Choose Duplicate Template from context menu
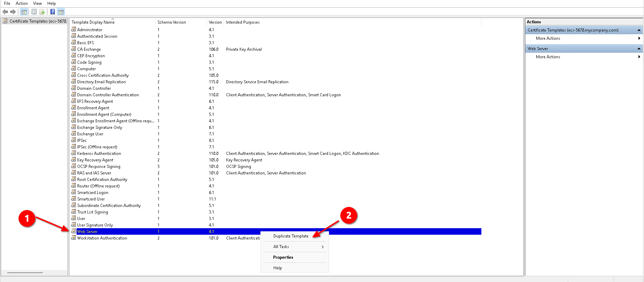This screenshot has width=644, height=282. (291, 236)
